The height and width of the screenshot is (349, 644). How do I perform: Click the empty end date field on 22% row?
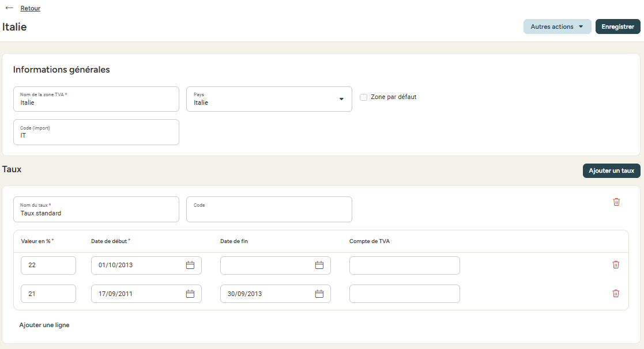pos(275,265)
